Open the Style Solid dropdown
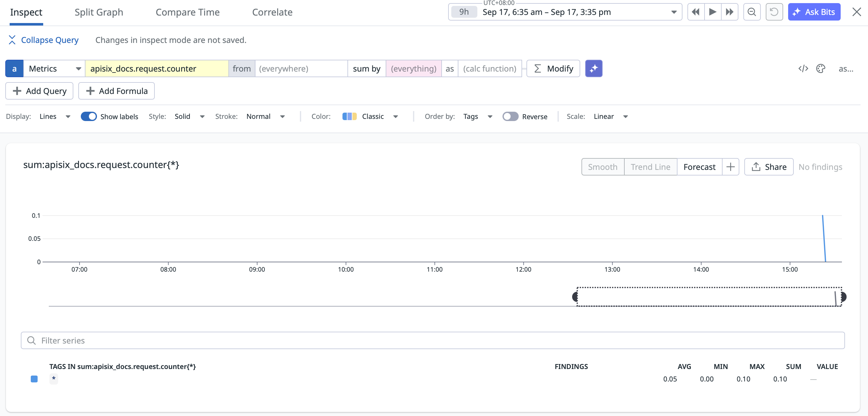 [189, 116]
